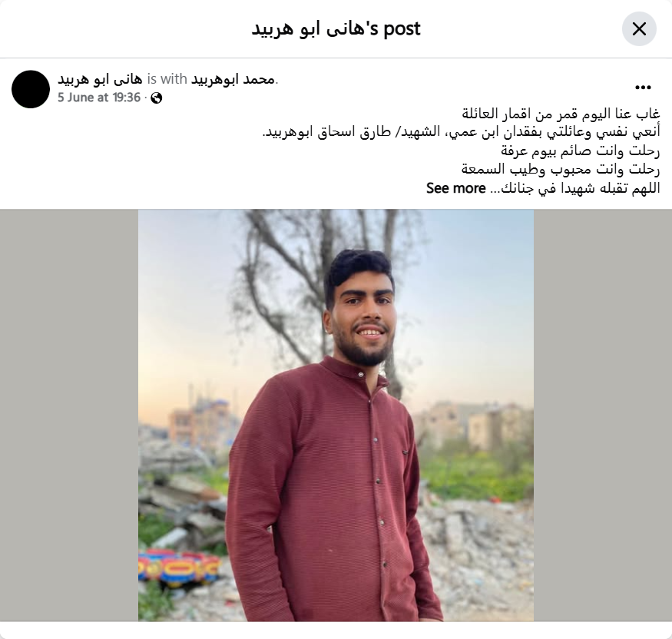Click the colorful toy in the photo
Viewport: 672px width, 639px height.
[179, 568]
